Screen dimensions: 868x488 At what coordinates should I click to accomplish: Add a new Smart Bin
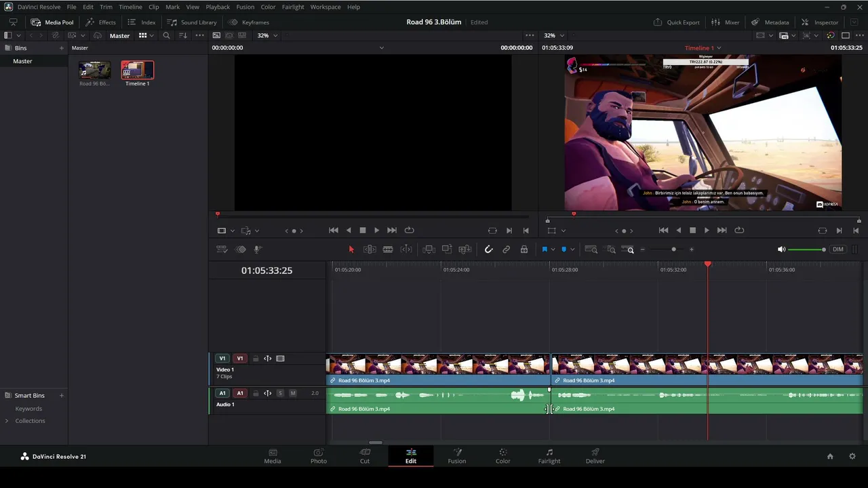pyautogui.click(x=62, y=395)
